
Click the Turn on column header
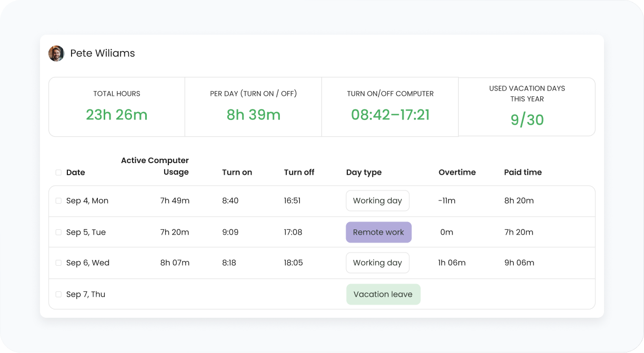tap(237, 172)
